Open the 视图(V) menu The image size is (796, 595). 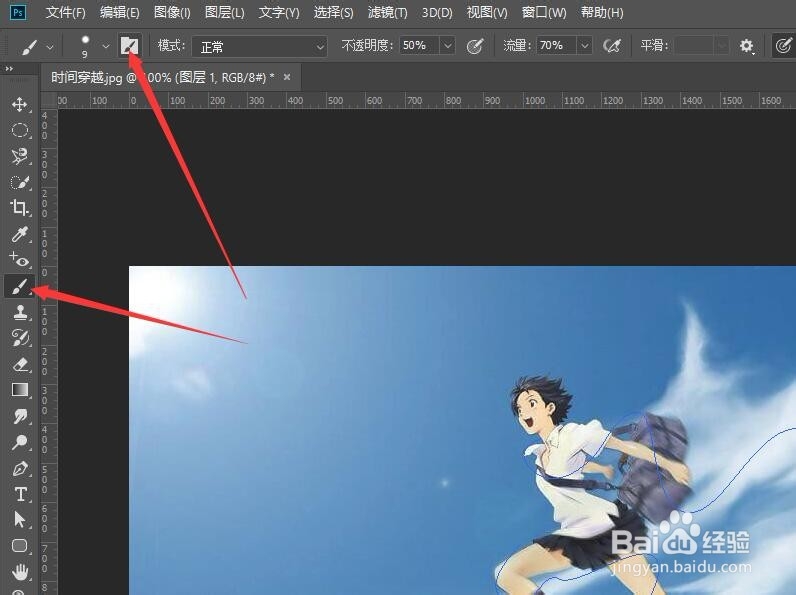(487, 13)
